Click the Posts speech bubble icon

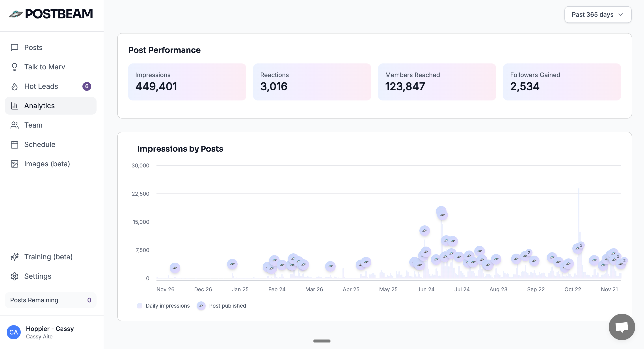[x=15, y=48]
